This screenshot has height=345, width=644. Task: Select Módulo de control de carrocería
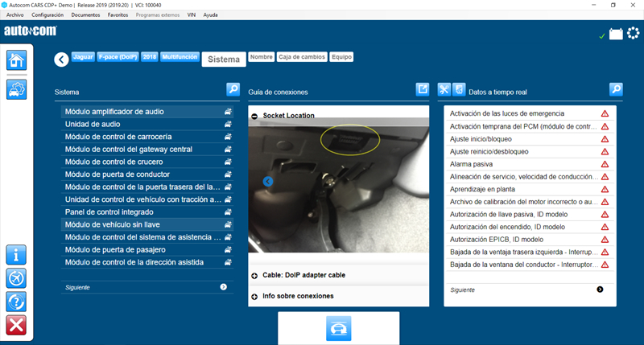147,137
